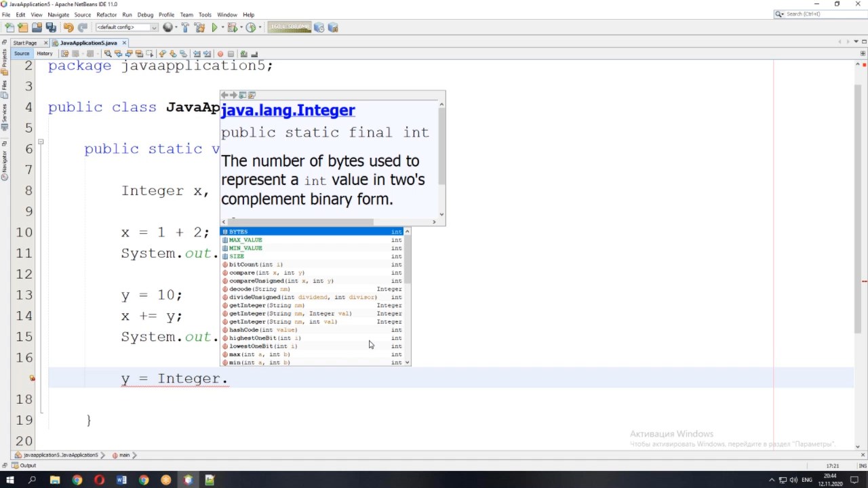
Task: Close the JavaApplication5.java tab
Action: click(124, 43)
